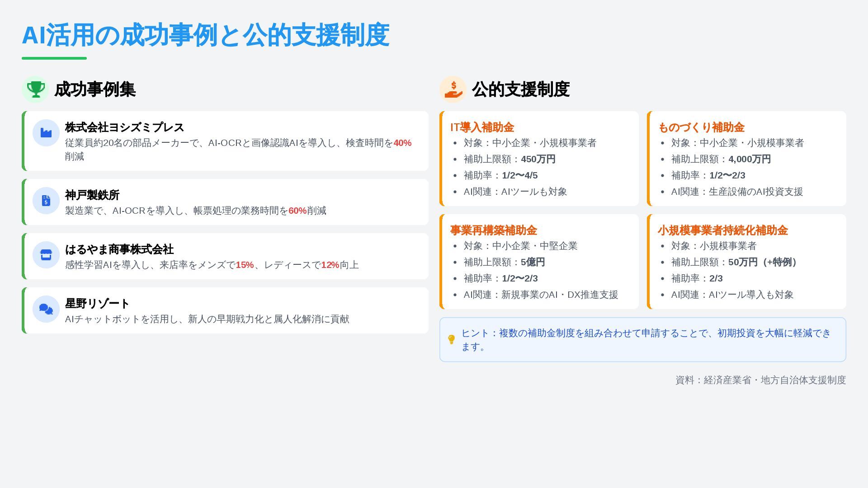Click the hand holding dollar icon
The image size is (868, 488).
pos(453,89)
